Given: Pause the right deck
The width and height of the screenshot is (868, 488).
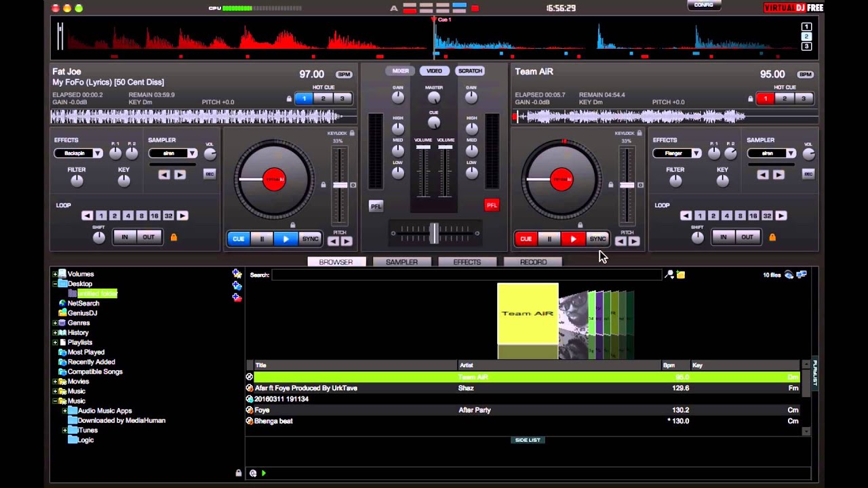Looking at the screenshot, I should pyautogui.click(x=549, y=239).
